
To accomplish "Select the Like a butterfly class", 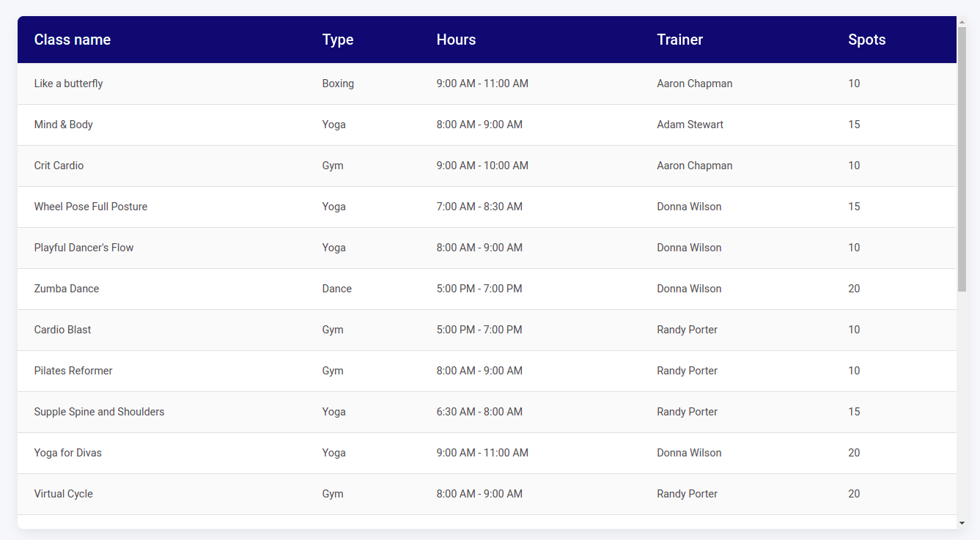I will click(x=69, y=84).
